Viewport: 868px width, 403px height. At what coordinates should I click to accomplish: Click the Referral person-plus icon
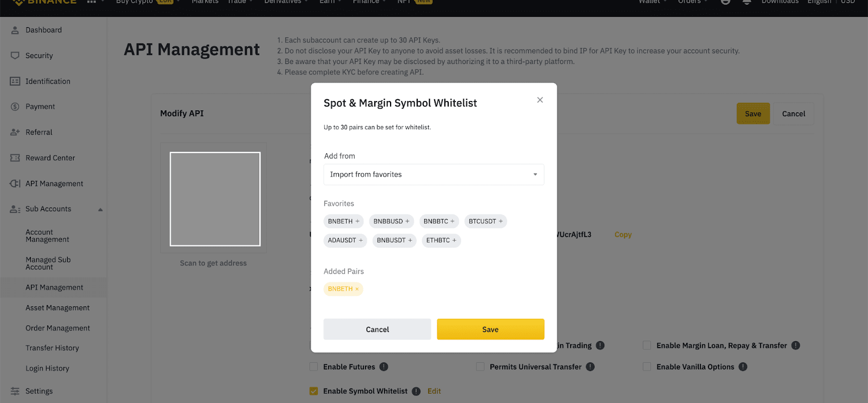click(15, 132)
